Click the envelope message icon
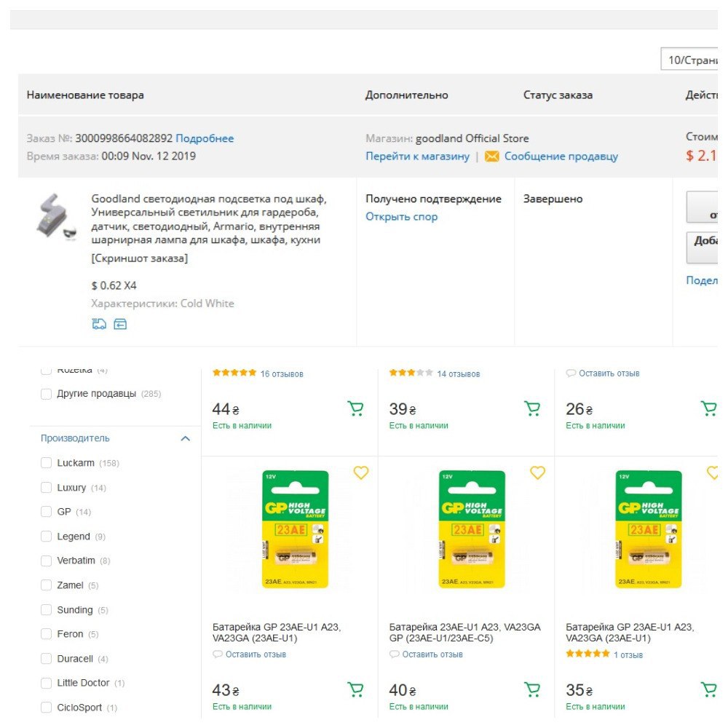Image resolution: width=728 pixels, height=728 pixels. pos(492,157)
